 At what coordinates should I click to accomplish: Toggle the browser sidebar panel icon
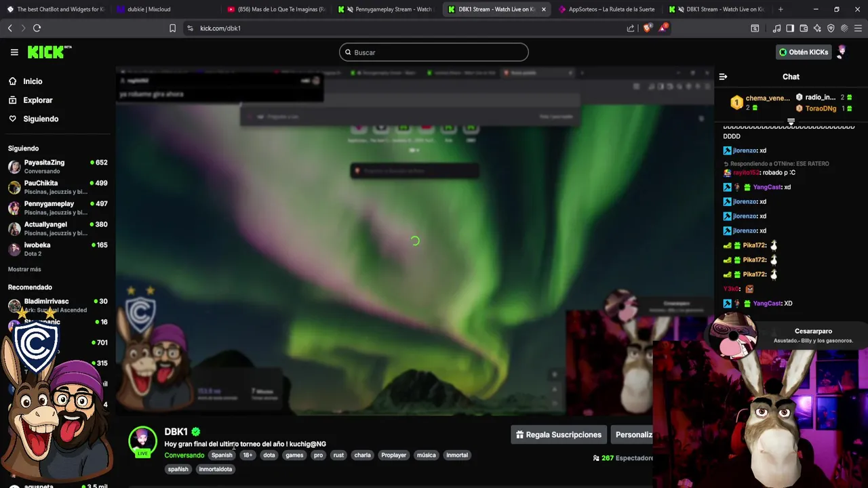pyautogui.click(x=790, y=28)
